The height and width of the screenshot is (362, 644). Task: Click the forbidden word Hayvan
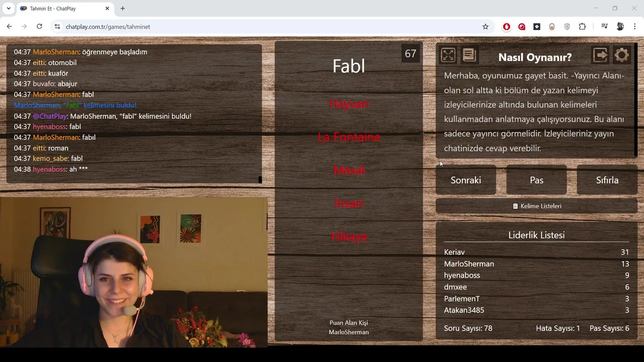pos(349,104)
